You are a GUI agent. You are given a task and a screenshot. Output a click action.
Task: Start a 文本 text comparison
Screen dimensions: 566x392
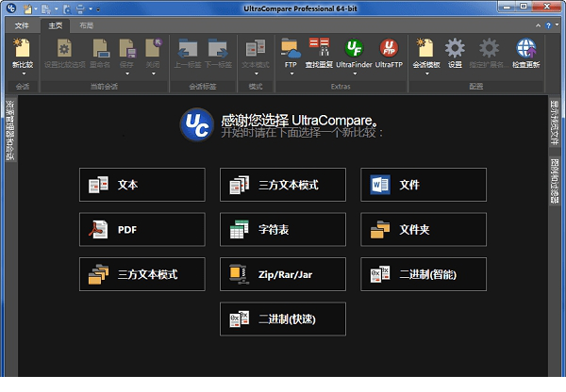click(x=142, y=185)
